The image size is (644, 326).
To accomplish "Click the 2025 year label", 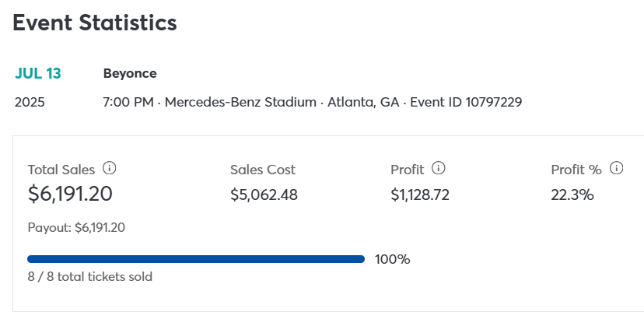I will point(30,102).
